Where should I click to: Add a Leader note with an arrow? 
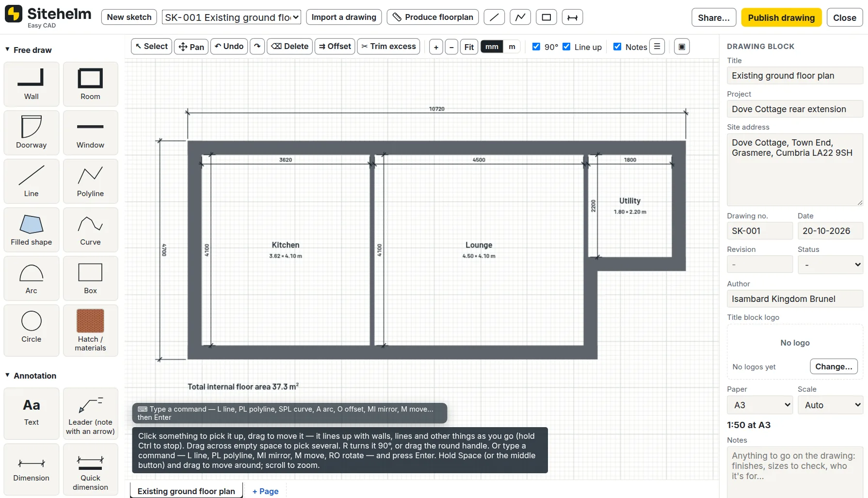(x=90, y=414)
